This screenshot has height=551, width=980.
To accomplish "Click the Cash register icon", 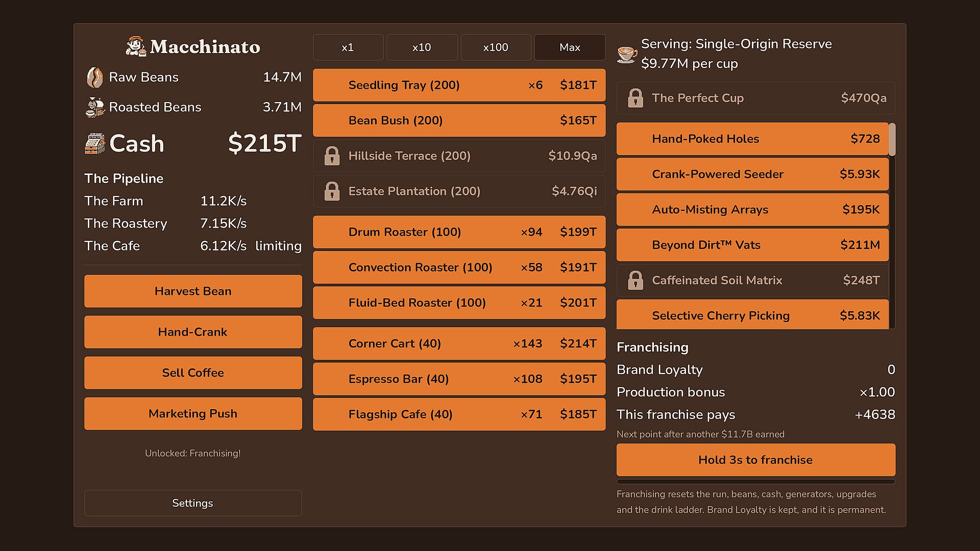I will tap(94, 144).
